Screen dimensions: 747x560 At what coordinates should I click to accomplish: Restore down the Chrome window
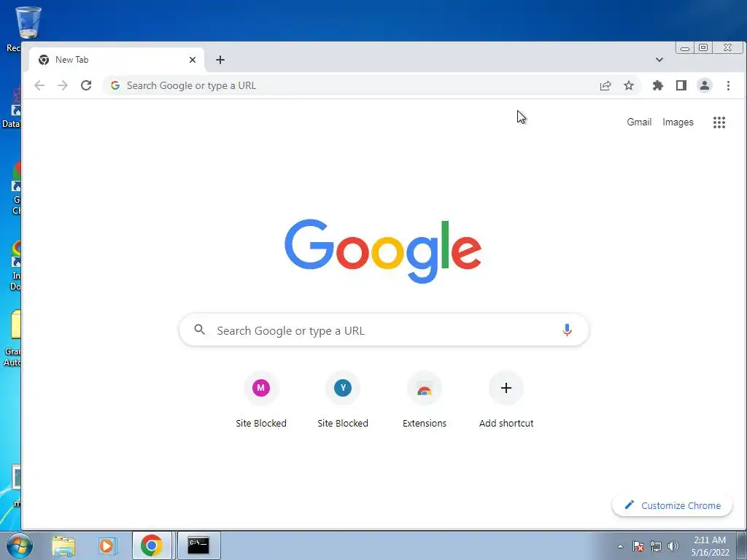pyautogui.click(x=703, y=47)
